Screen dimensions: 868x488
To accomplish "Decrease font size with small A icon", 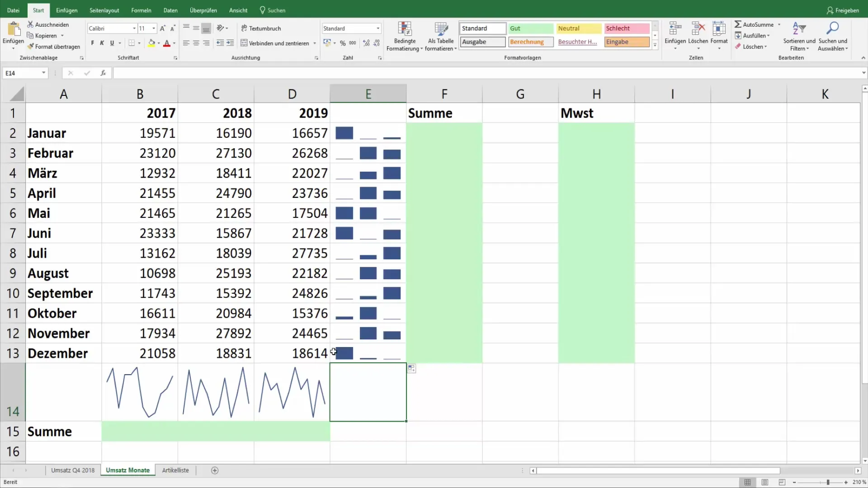I will [x=173, y=28].
